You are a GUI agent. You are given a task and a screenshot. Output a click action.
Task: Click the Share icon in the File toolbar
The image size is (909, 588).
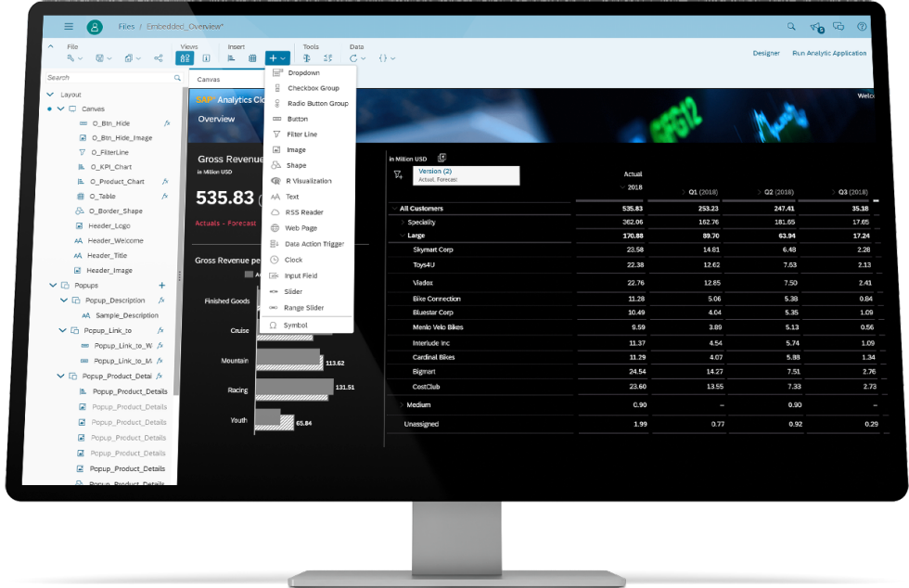158,58
